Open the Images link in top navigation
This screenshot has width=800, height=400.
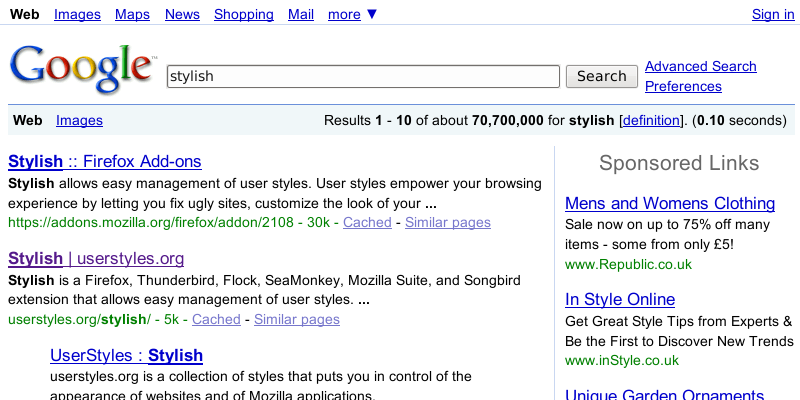point(78,14)
